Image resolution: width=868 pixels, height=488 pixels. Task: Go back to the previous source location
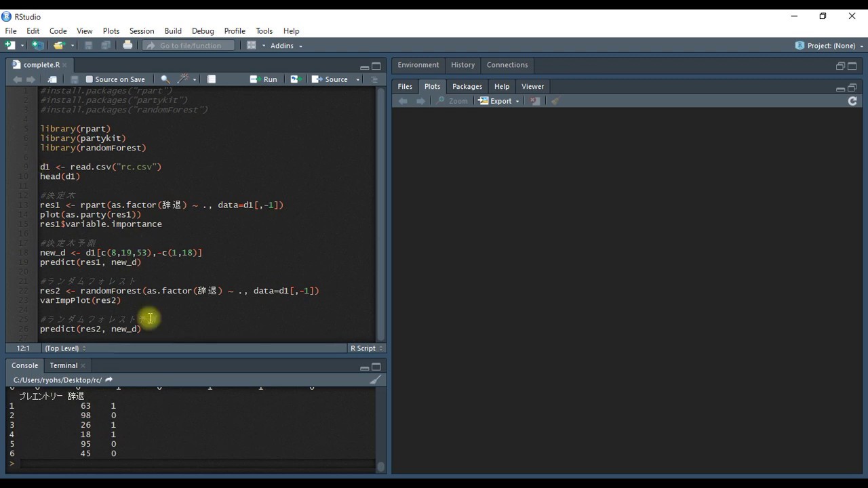click(x=17, y=79)
